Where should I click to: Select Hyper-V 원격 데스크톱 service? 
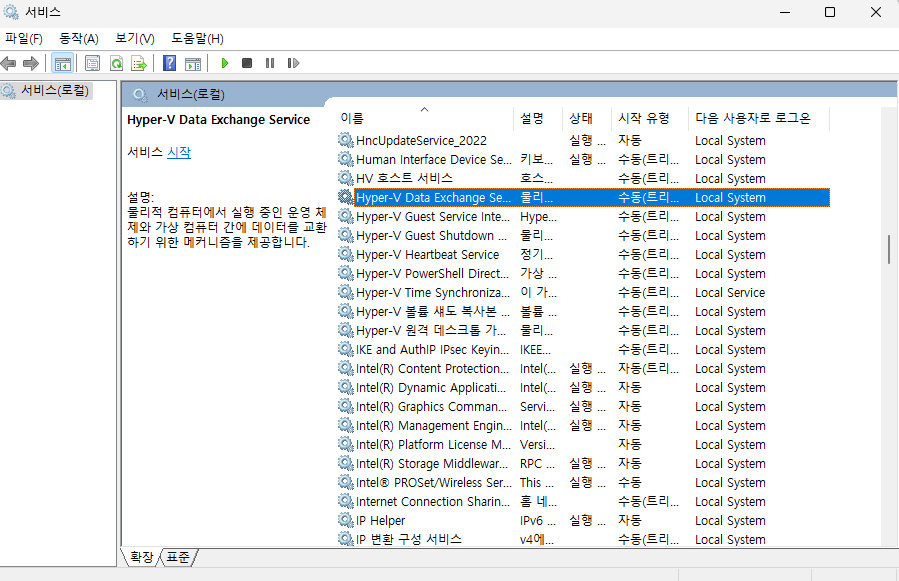click(x=431, y=330)
